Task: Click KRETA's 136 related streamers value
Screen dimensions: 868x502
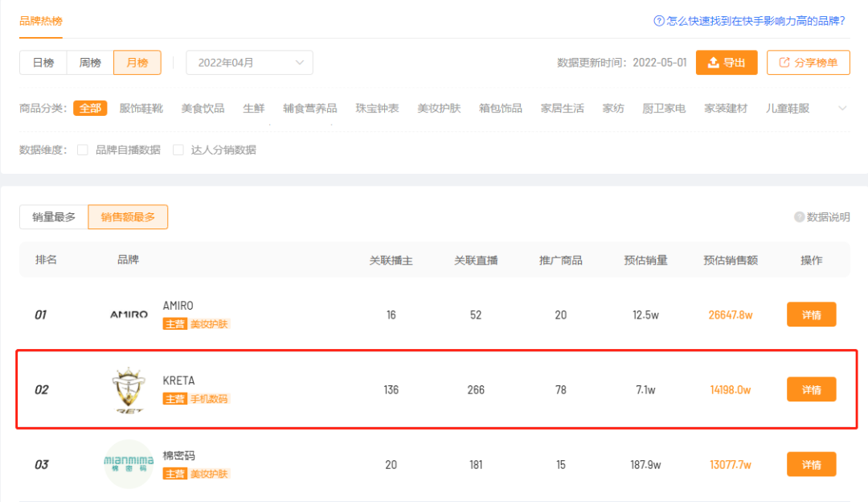Action: [x=391, y=390]
